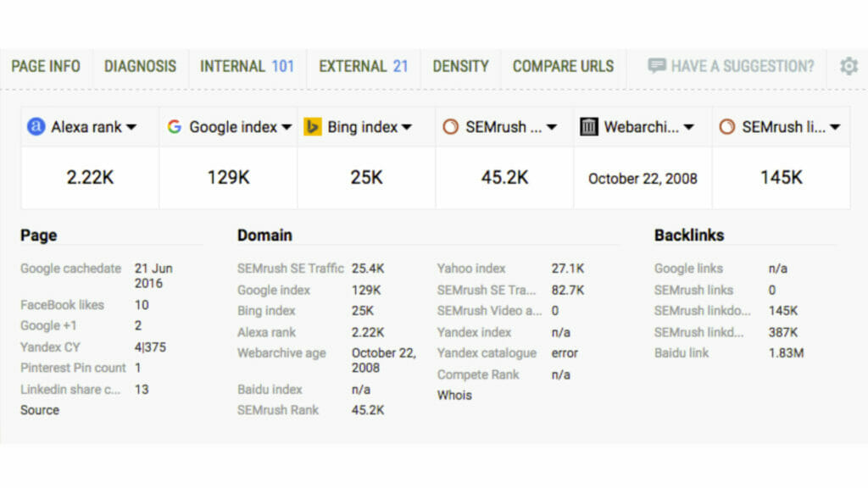This screenshot has width=868, height=488.
Task: Click HAVE A SUGGESTION? link
Action: tap(743, 66)
